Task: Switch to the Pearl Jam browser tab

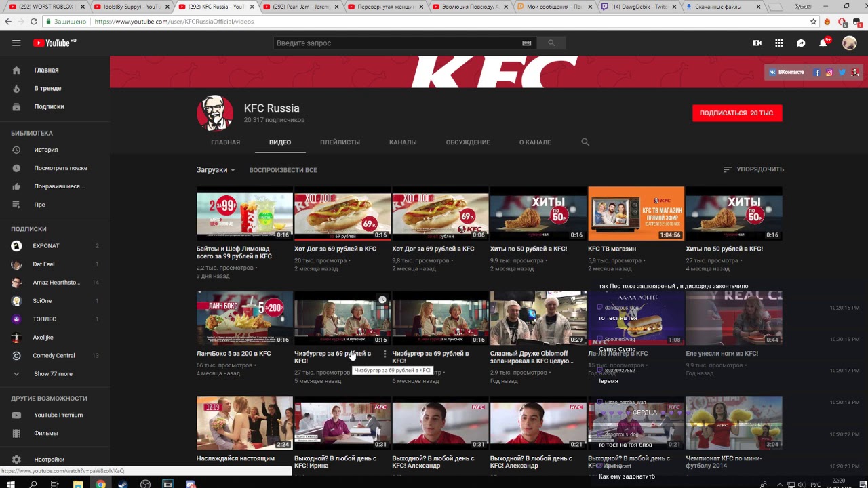Action: pos(301,7)
